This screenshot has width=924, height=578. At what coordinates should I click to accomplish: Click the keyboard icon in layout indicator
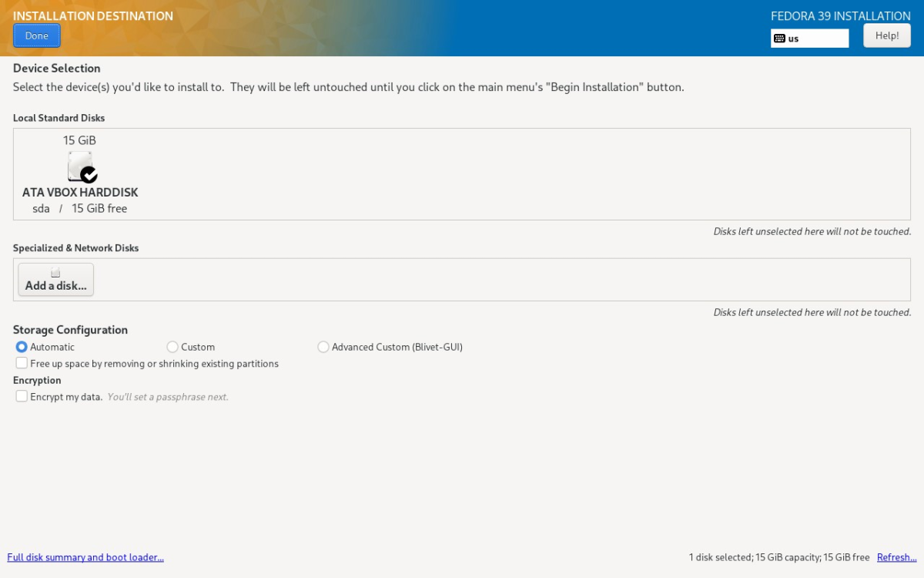click(x=779, y=39)
